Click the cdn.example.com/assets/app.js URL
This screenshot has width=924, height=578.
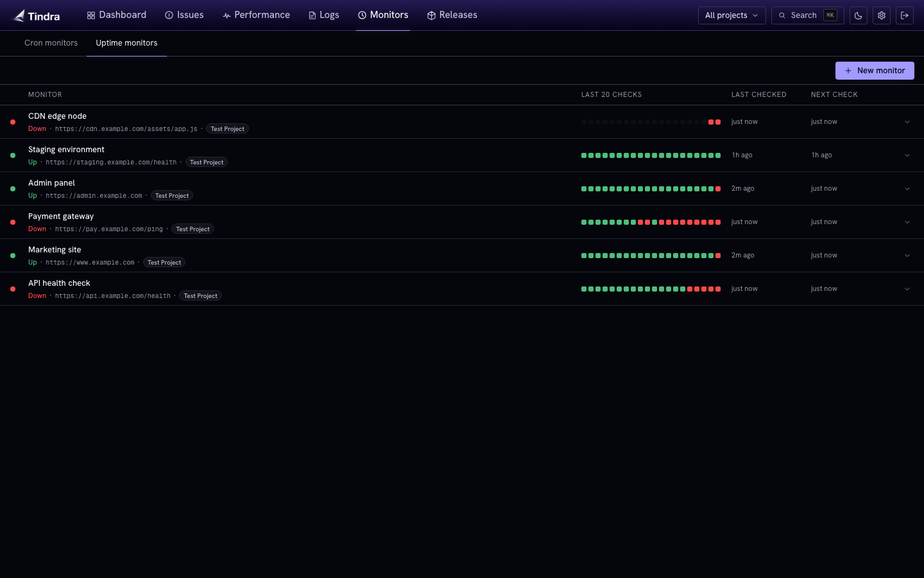click(x=126, y=129)
